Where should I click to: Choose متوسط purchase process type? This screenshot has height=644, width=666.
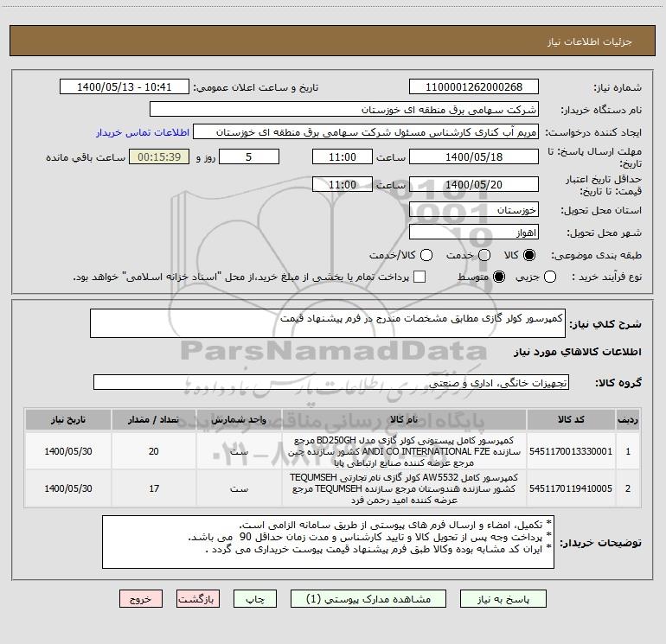pyautogui.click(x=499, y=277)
